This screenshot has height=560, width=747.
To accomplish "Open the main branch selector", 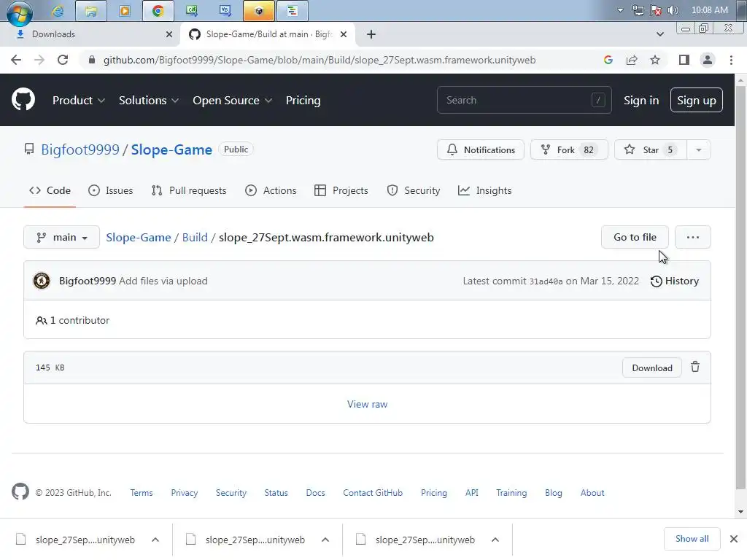I will click(x=61, y=237).
